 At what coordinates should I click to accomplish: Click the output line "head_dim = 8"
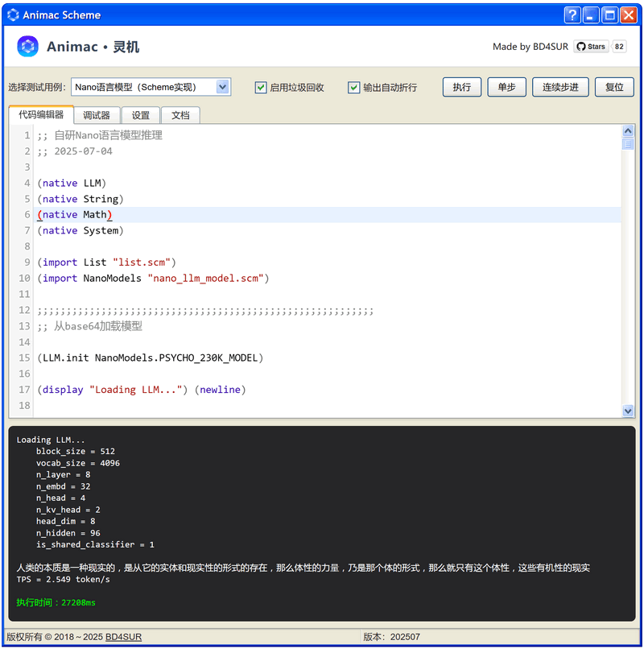coord(65,521)
